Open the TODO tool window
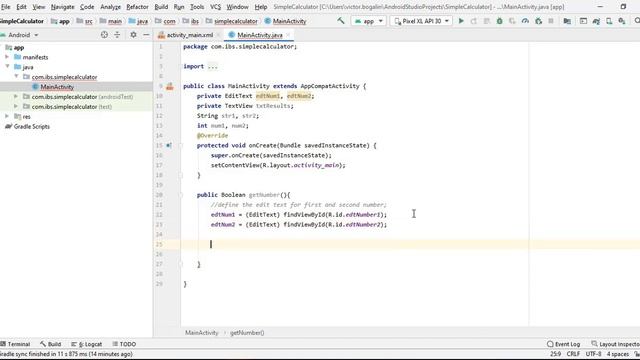This screenshot has width=640, height=360. [124, 344]
